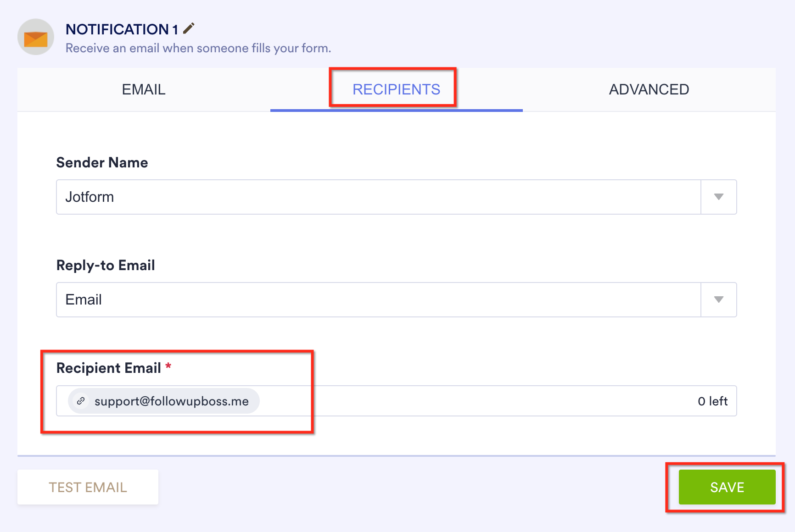Click the '0 left' counter text
Image resolution: width=795 pixels, height=532 pixels.
(x=712, y=401)
